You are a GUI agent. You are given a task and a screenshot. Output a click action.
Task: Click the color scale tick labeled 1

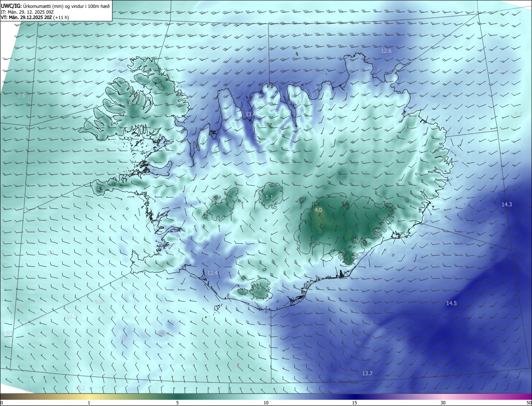coord(89,403)
